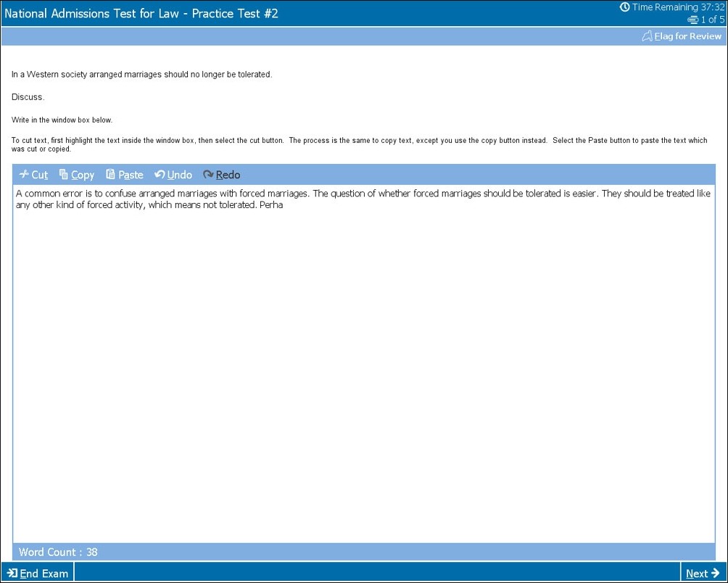This screenshot has width=728, height=583.
Task: Click the 'Discuss.' instruction text
Action: (28, 97)
